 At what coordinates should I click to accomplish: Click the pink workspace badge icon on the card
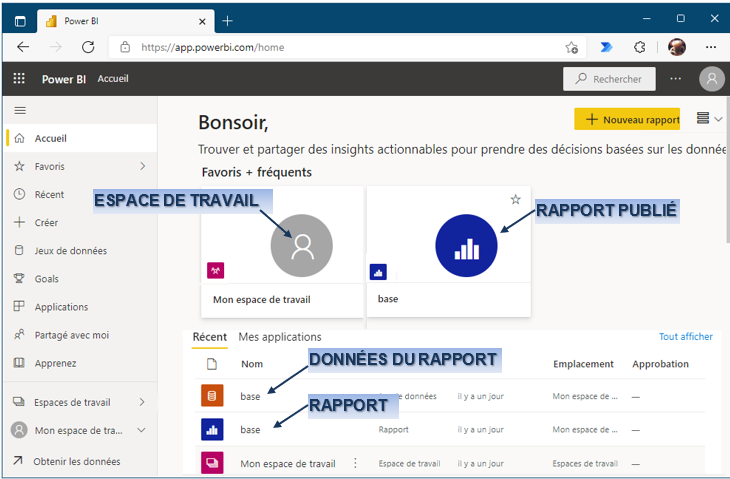pos(216,270)
